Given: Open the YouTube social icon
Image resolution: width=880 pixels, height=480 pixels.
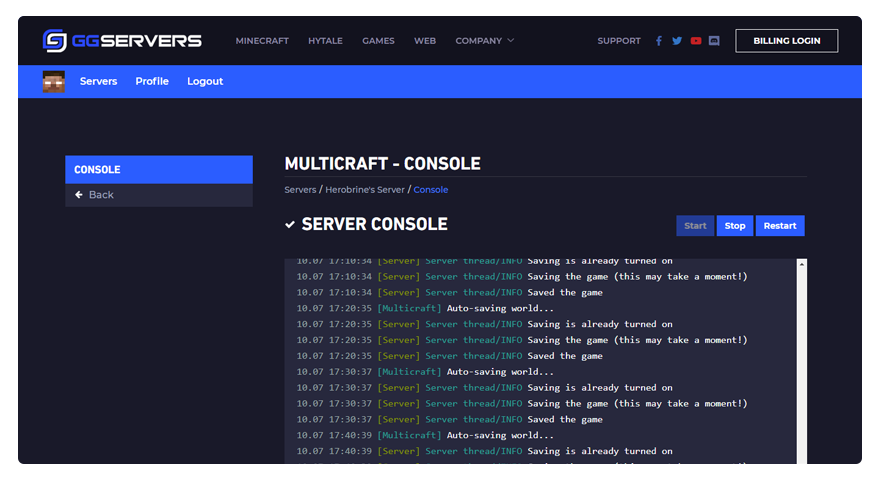Looking at the screenshot, I should tap(696, 40).
